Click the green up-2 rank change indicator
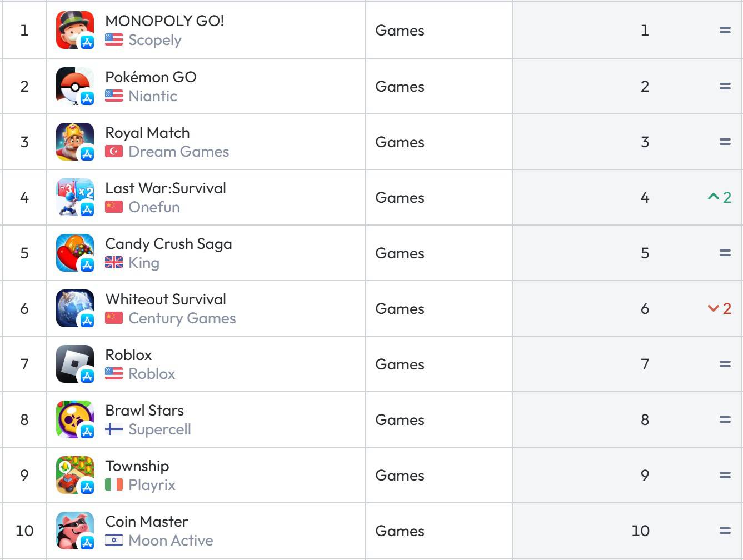 click(719, 197)
